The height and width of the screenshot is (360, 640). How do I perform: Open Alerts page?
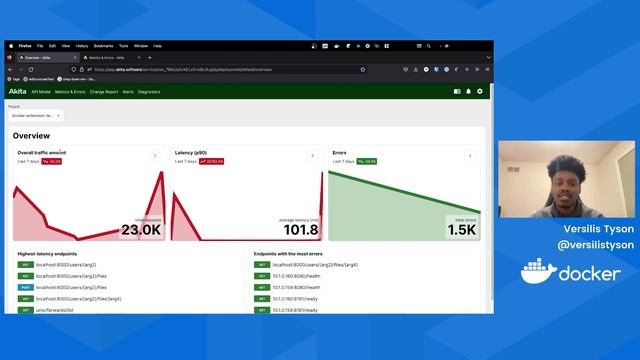point(128,92)
